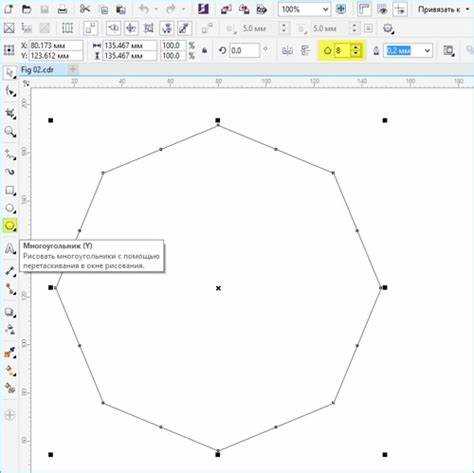
Task: Open a document via folder icon
Action: tap(26, 9)
